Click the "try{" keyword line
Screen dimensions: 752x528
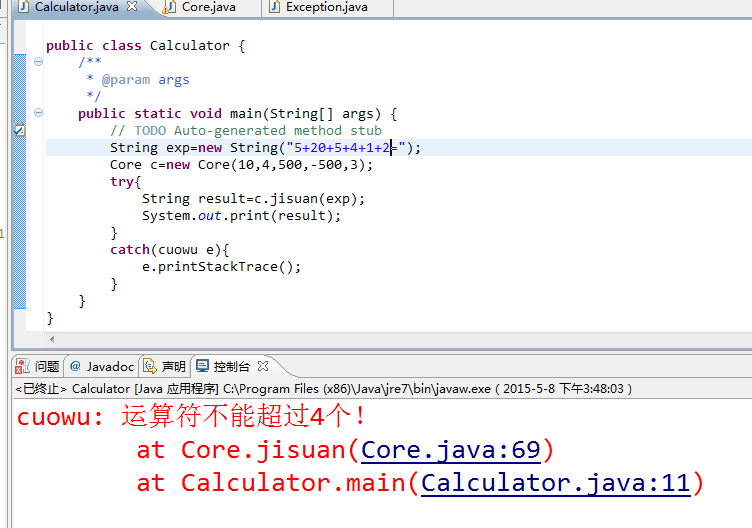coord(126,182)
